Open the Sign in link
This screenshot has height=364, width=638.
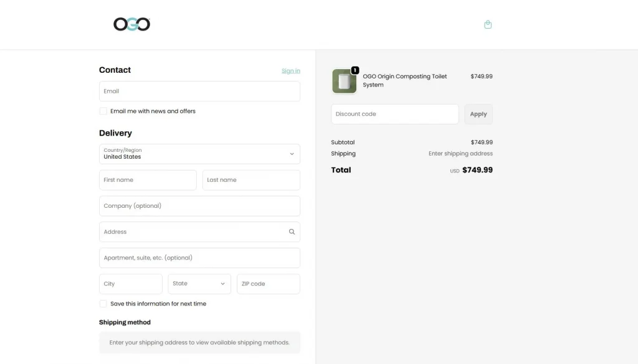pyautogui.click(x=290, y=70)
